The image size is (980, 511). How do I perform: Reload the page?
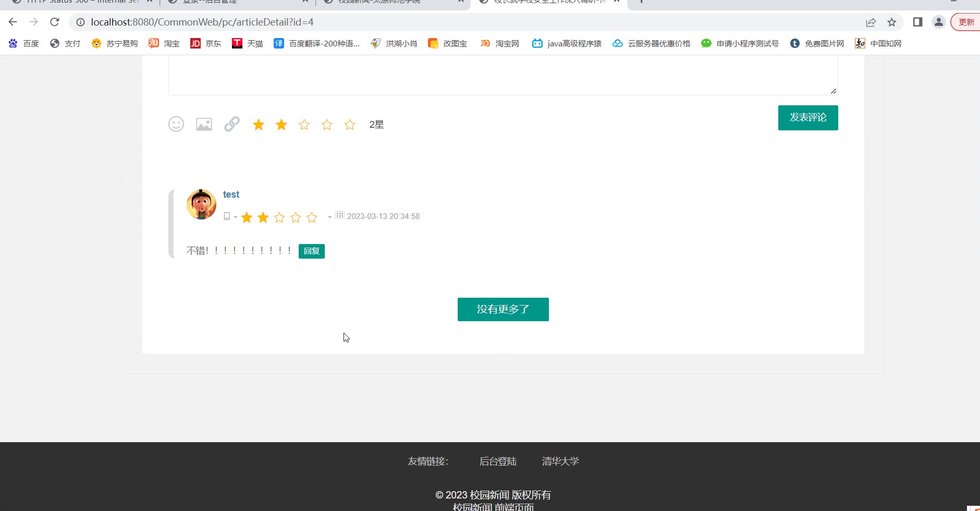pos(55,22)
